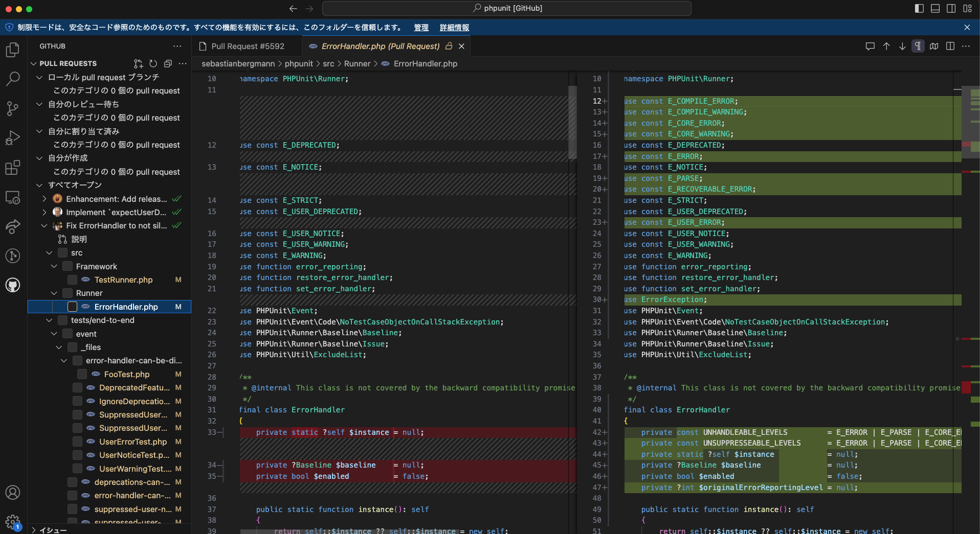
Task: Create a new pull request from the panel header
Action: pos(138,63)
